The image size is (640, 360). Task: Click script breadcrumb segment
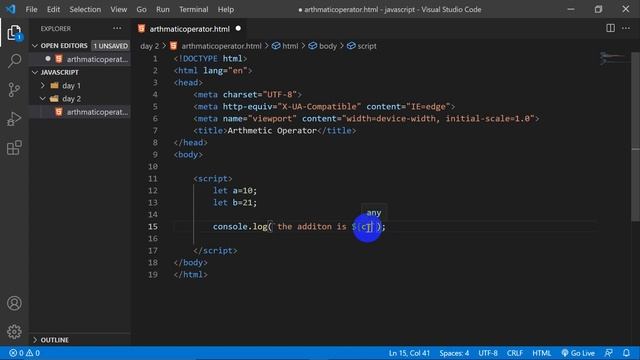(367, 46)
